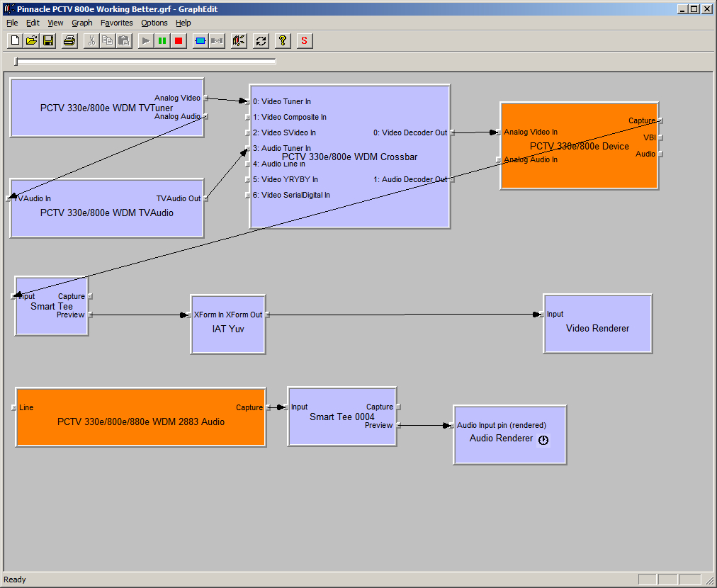The width and height of the screenshot is (717, 588).
Task: Stop the graph with red square button
Action: click(179, 40)
